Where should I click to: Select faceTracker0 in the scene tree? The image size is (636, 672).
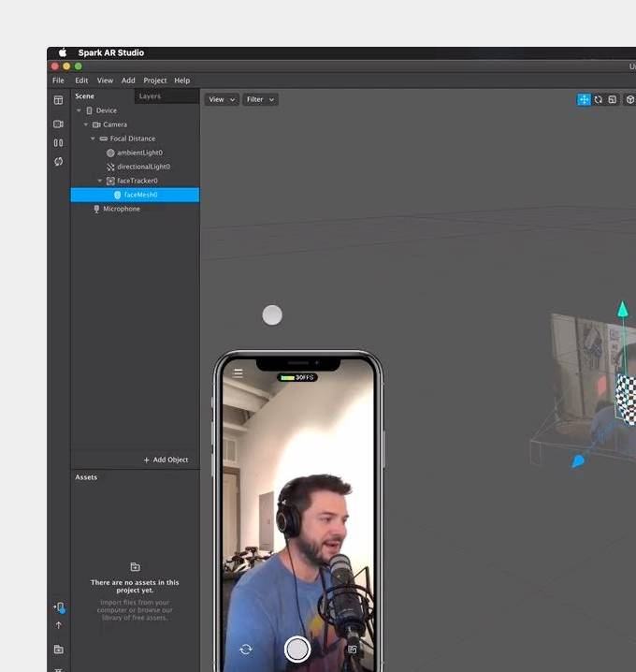135,181
